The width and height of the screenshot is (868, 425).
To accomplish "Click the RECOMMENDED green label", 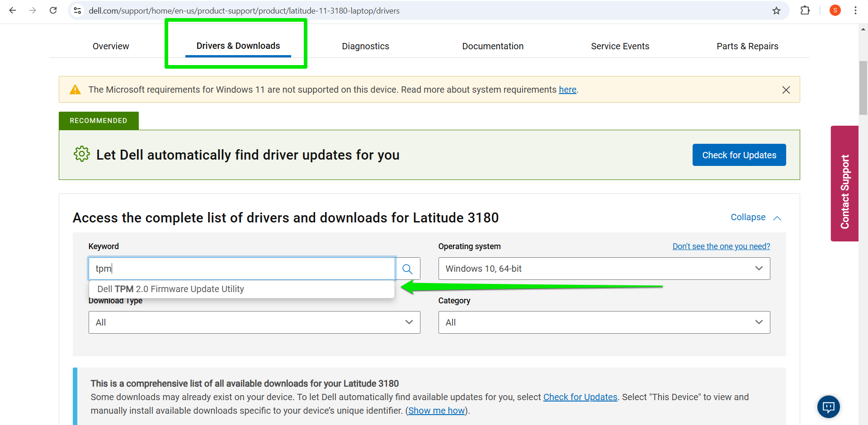I will 99,121.
